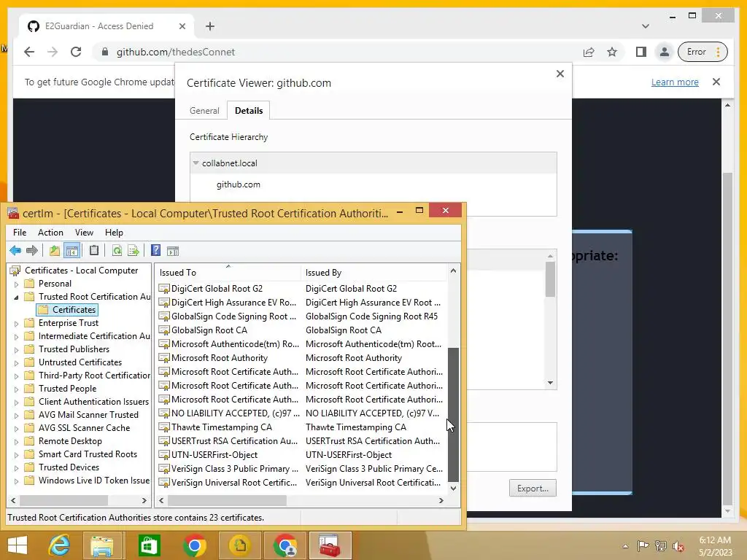
Task: Click the Action Center flag tray icon
Action: click(643, 546)
